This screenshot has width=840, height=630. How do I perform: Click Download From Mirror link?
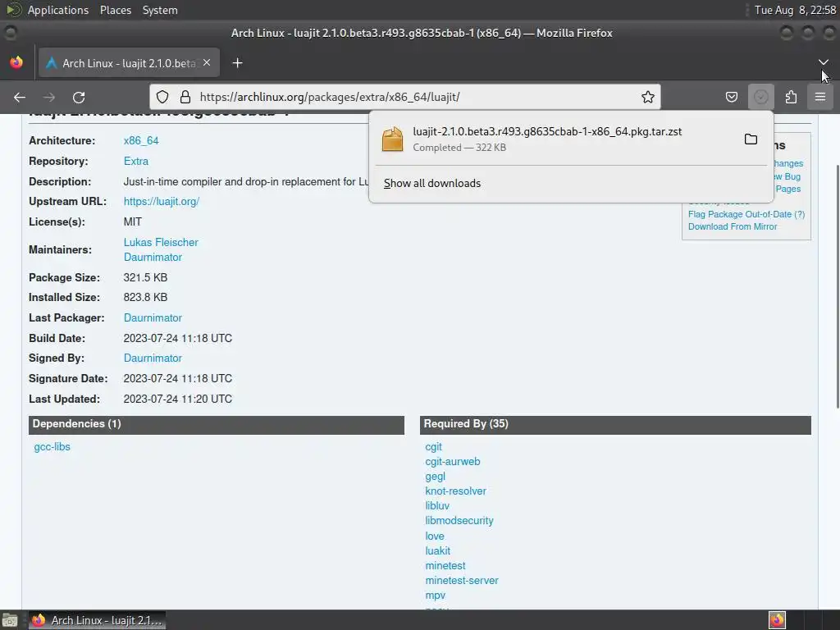[x=733, y=226]
